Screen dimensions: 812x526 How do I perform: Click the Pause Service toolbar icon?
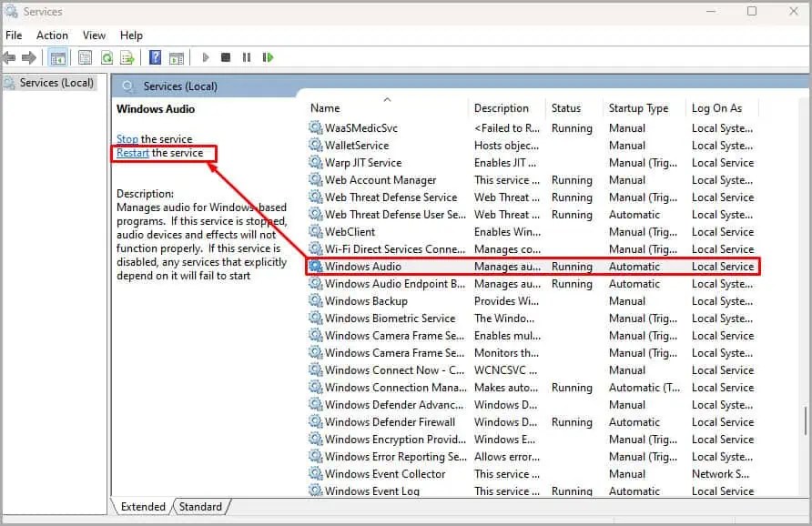(247, 57)
